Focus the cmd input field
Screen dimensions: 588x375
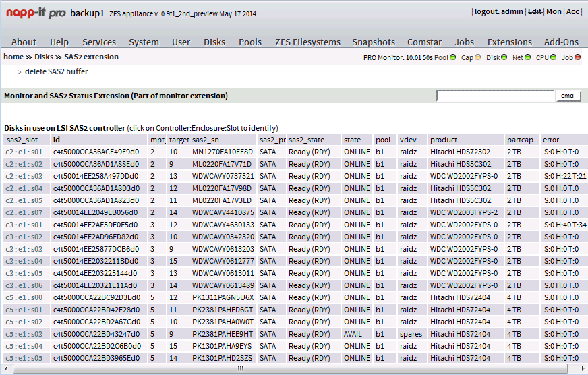click(496, 96)
